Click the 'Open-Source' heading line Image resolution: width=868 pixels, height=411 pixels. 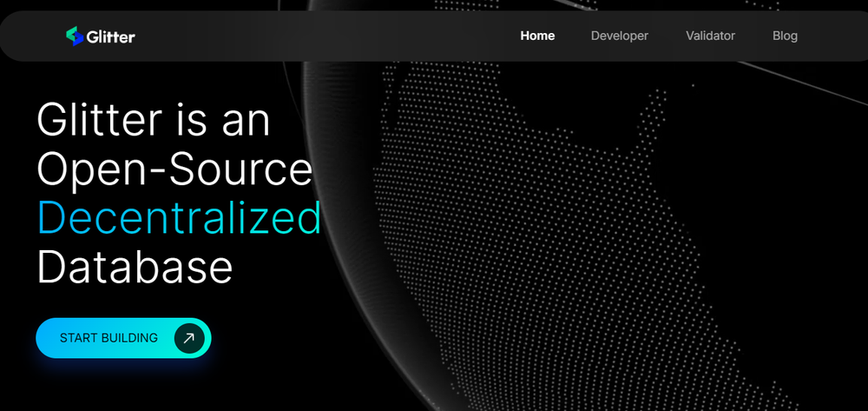click(x=175, y=169)
